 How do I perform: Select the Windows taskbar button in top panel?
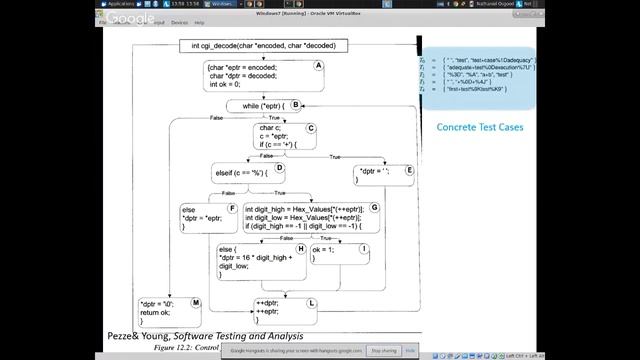pos(220,4)
